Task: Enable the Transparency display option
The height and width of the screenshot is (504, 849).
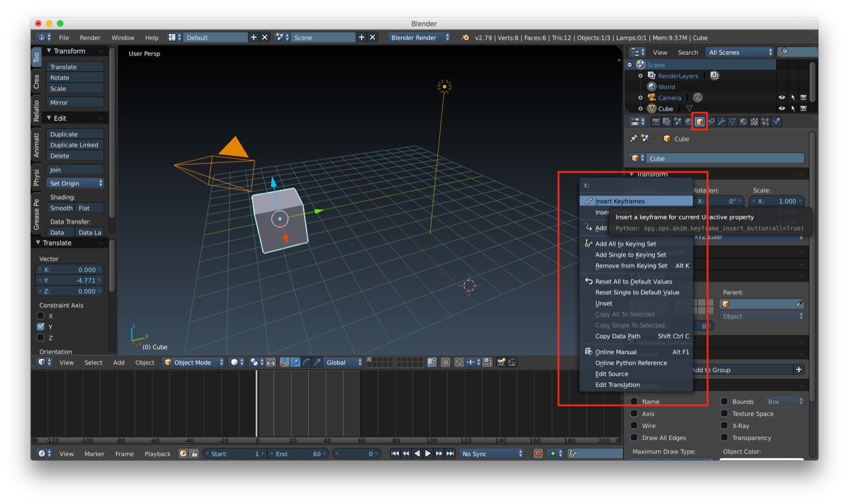Action: (x=725, y=437)
